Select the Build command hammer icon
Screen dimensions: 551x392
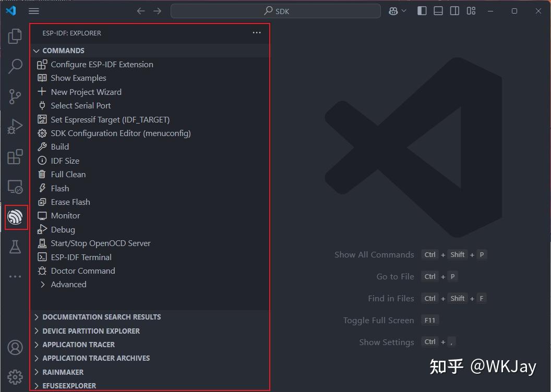point(42,146)
